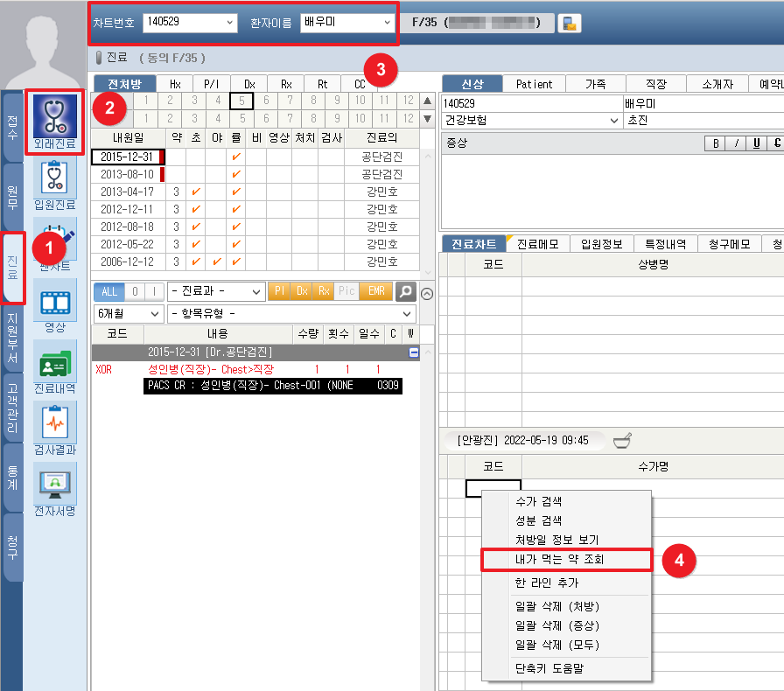
Task: Select the 2013-04-17 visit date row
Action: 127,192
